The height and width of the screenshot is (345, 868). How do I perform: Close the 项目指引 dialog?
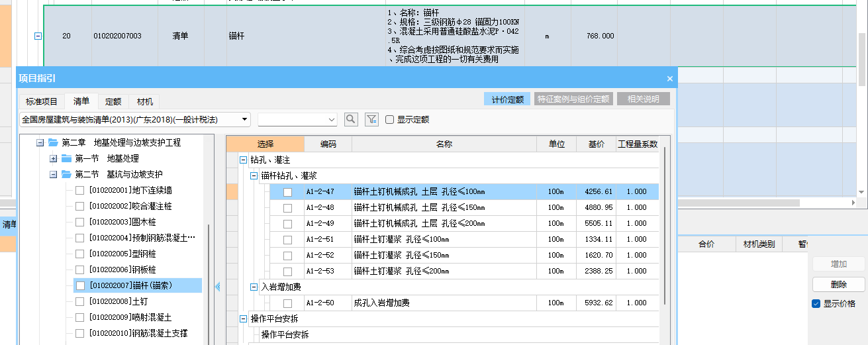click(x=669, y=78)
